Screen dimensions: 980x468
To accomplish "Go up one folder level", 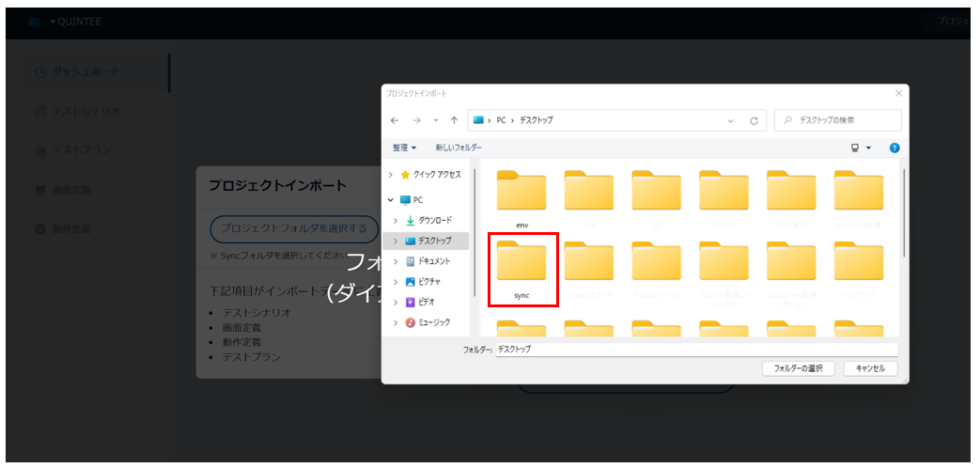I will coord(454,121).
